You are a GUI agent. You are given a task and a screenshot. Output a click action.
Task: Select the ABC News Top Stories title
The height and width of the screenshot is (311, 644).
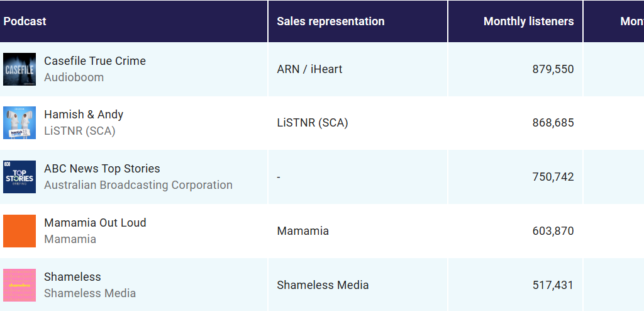click(102, 169)
